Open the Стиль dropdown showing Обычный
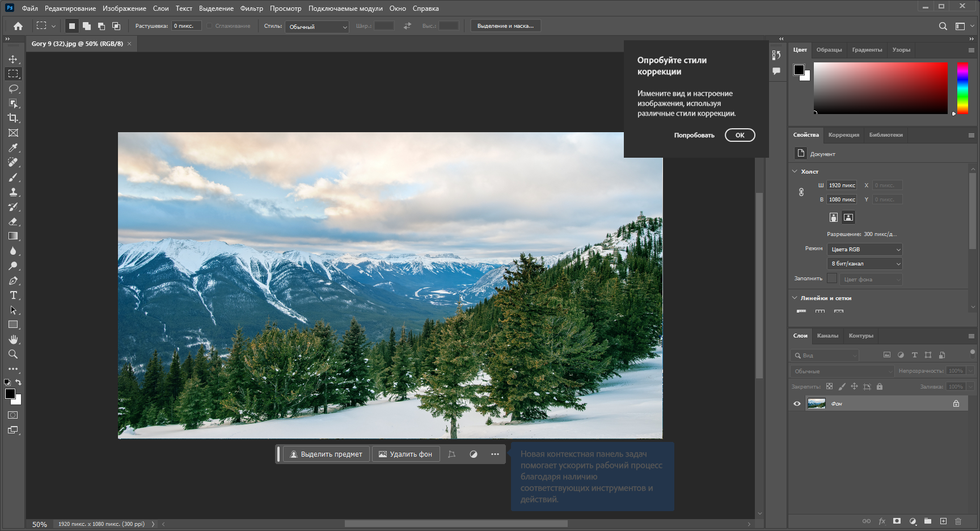Viewport: 980px width, 531px height. coord(316,26)
